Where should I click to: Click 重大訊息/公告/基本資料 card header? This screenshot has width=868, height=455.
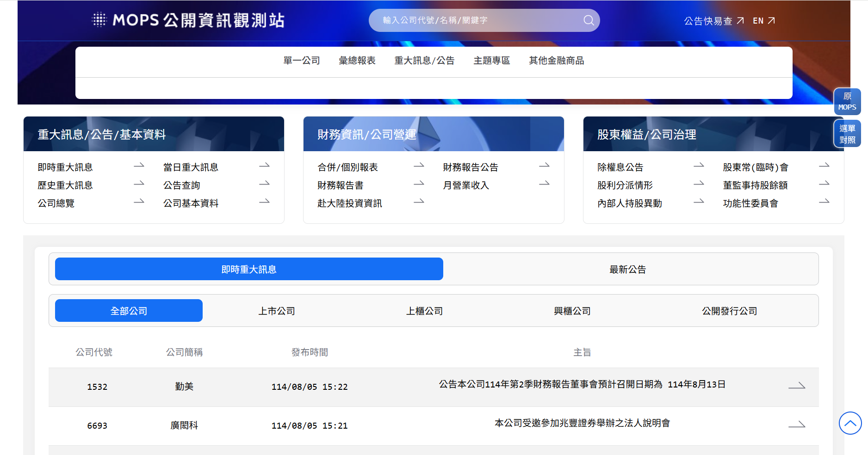click(154, 134)
